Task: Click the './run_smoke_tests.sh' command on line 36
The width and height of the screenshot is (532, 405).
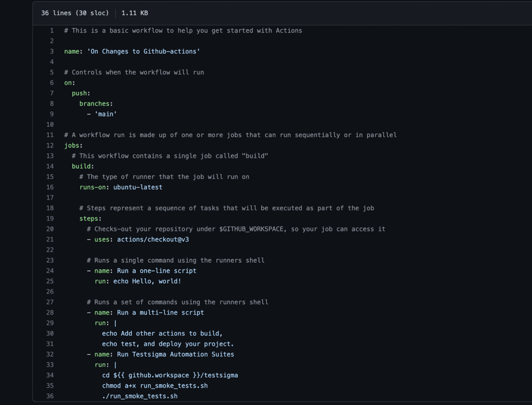Action: click(x=140, y=396)
